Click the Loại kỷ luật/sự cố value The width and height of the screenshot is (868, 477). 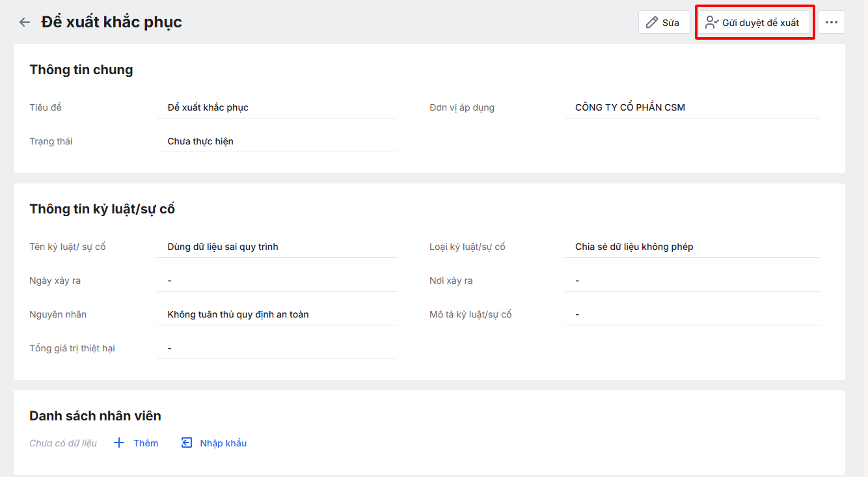point(634,247)
